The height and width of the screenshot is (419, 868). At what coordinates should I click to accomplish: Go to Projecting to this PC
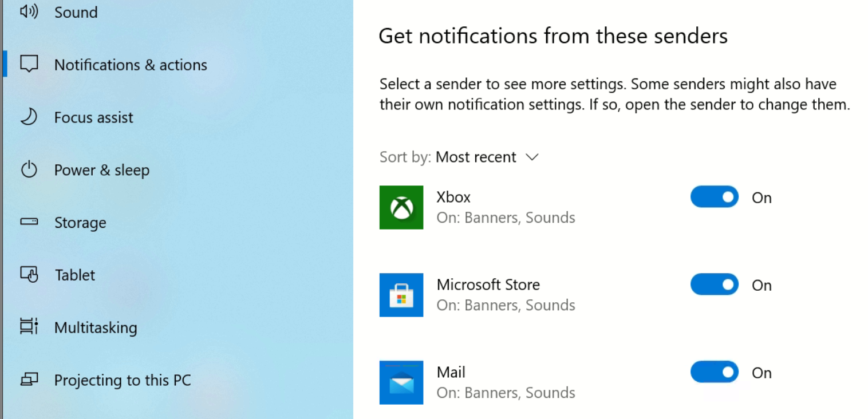click(x=123, y=380)
